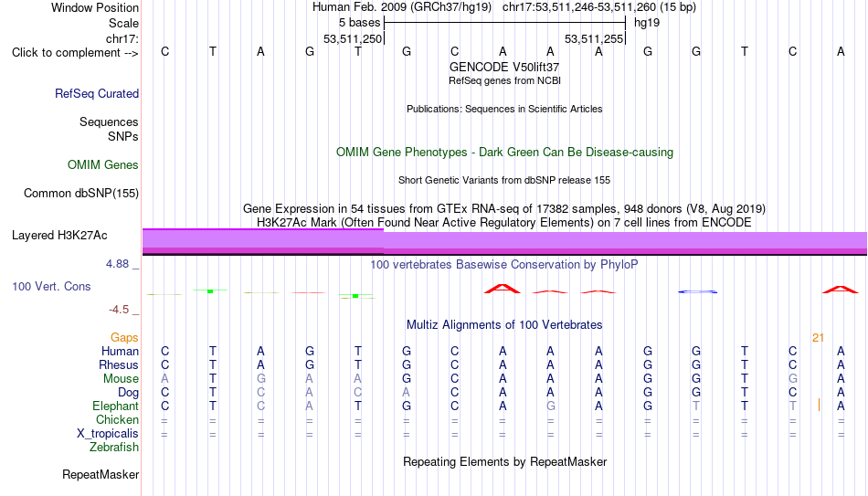Viewport: 868px width, 496px height.
Task: Click the 53,511,250 position marker
Action: coord(353,38)
